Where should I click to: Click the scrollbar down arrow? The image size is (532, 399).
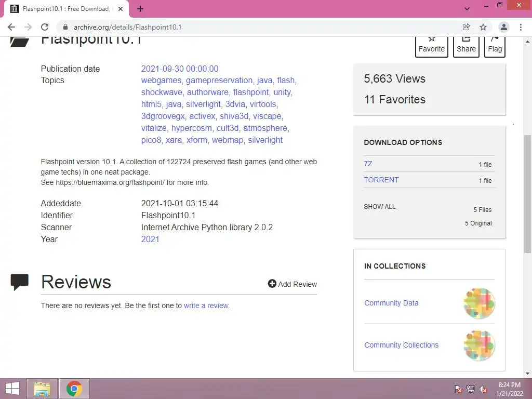[x=527, y=374]
